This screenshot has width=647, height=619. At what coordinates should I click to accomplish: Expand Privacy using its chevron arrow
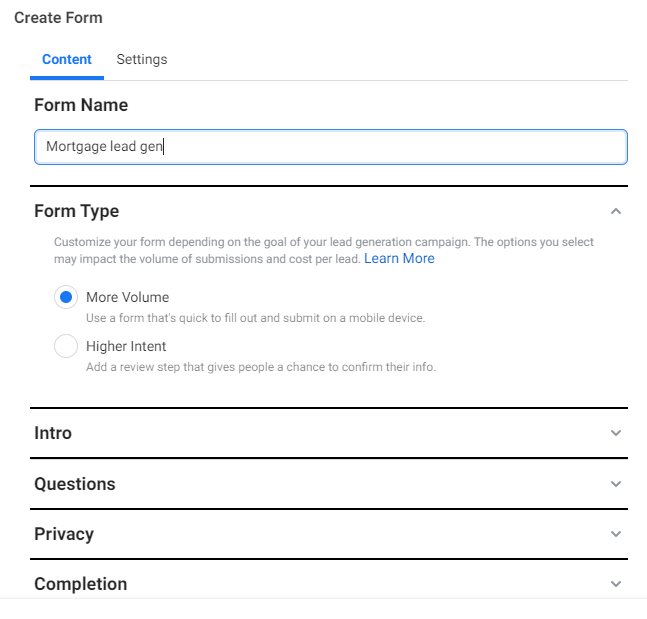(616, 534)
